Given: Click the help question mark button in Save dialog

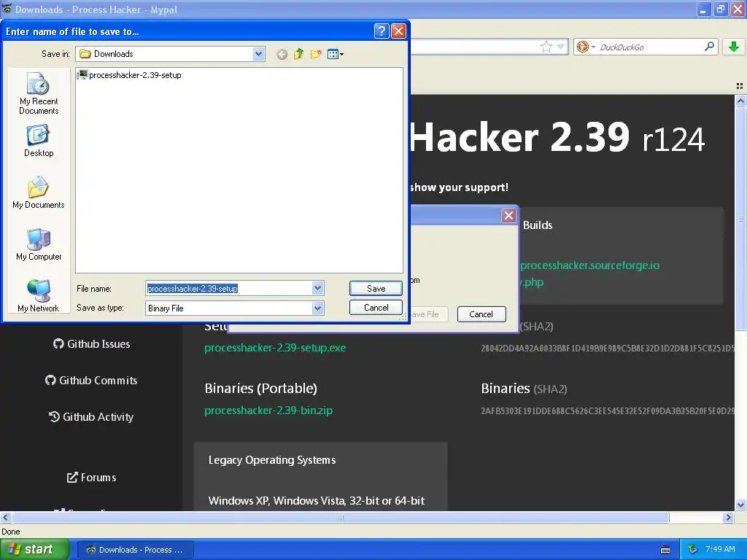Looking at the screenshot, I should [382, 31].
